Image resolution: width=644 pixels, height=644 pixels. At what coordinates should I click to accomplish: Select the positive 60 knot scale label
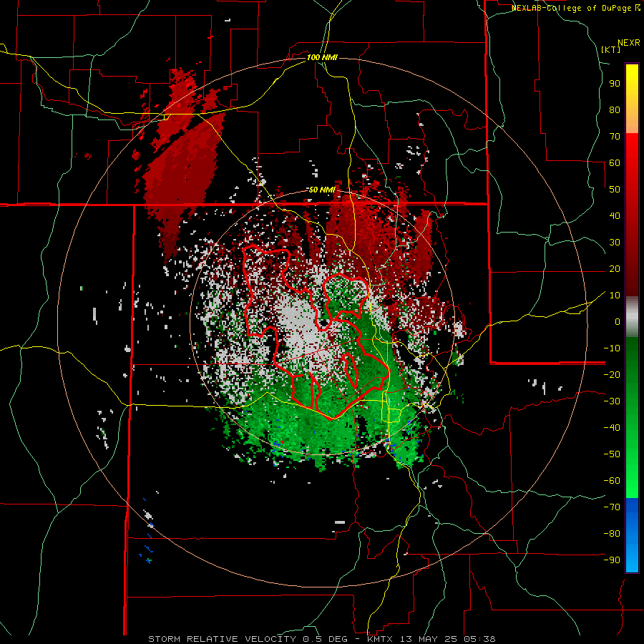pos(615,162)
